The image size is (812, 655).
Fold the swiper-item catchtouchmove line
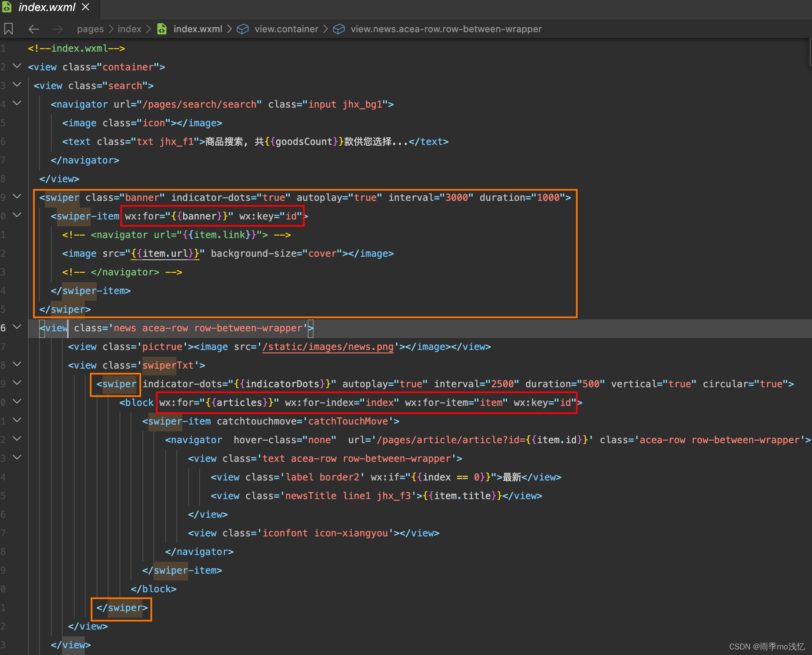point(17,420)
